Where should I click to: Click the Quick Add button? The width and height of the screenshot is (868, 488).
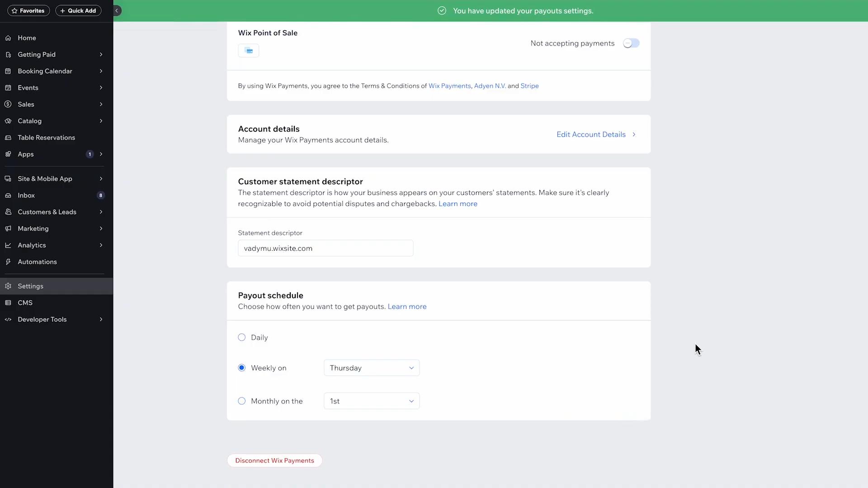pyautogui.click(x=78, y=11)
